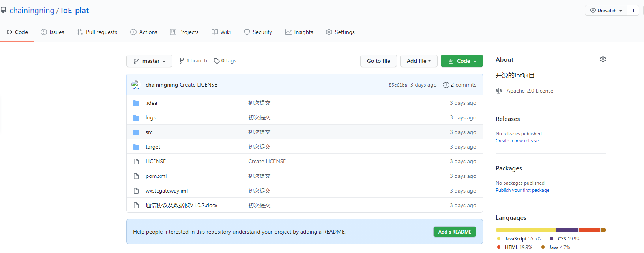Click the yellow JavaScript language bar segment
This screenshot has height=253, width=644.
526,230
